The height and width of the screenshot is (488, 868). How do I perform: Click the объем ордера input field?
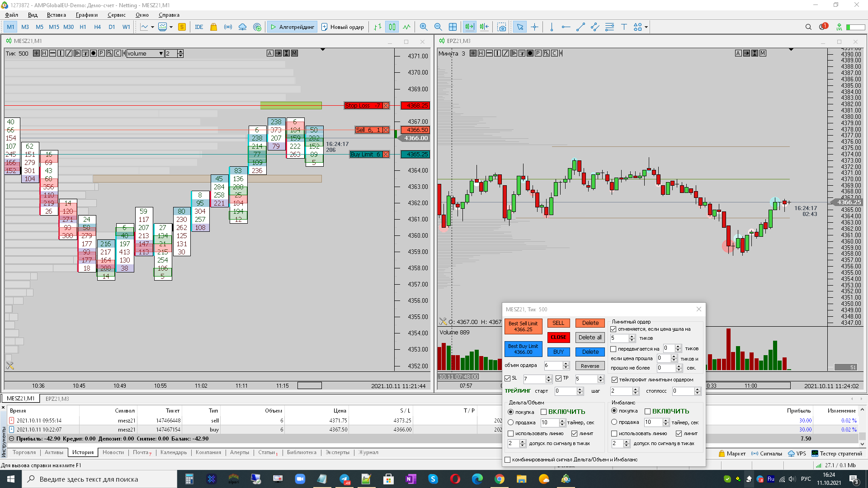pyautogui.click(x=553, y=366)
